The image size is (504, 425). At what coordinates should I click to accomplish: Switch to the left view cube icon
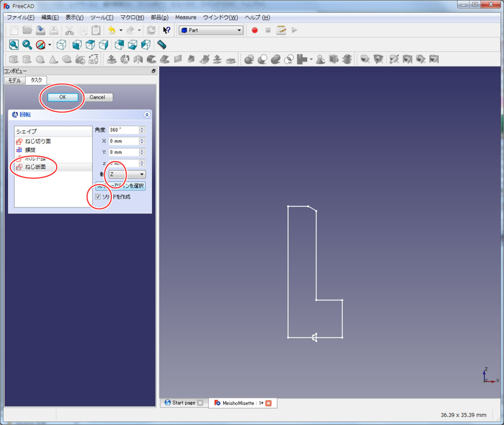pos(146,45)
